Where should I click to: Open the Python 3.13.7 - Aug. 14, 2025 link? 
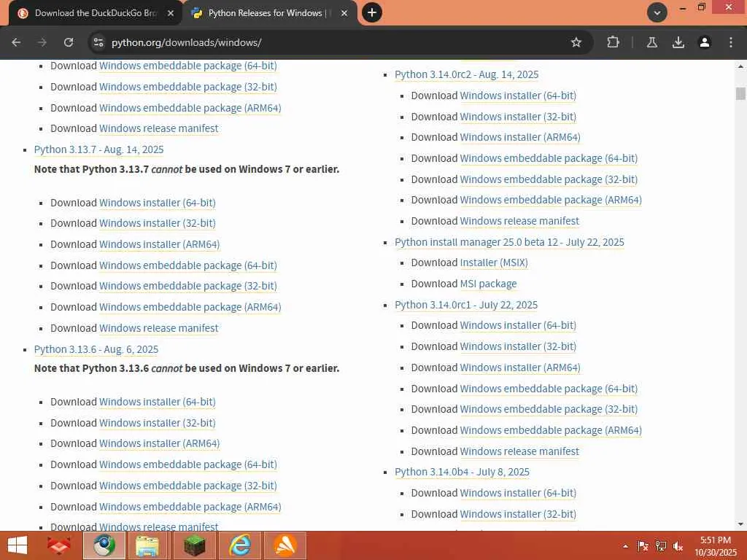[x=98, y=149]
